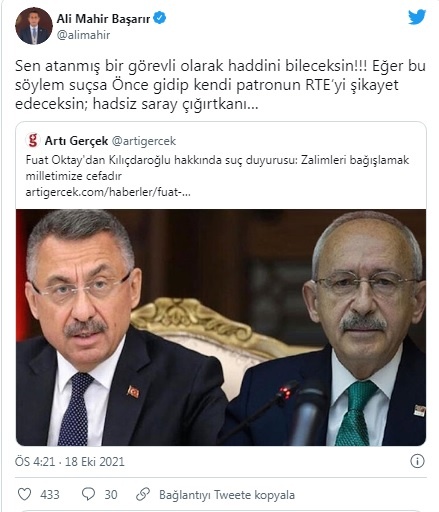Screen dimensions: 439x512
Task: Click the Twitter bird logo
Action: click(x=417, y=17)
